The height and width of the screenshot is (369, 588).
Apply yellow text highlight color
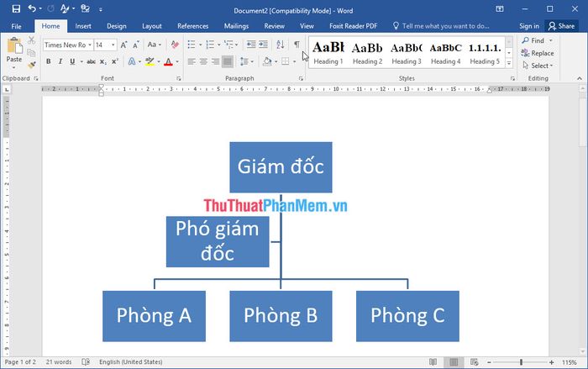tap(150, 61)
